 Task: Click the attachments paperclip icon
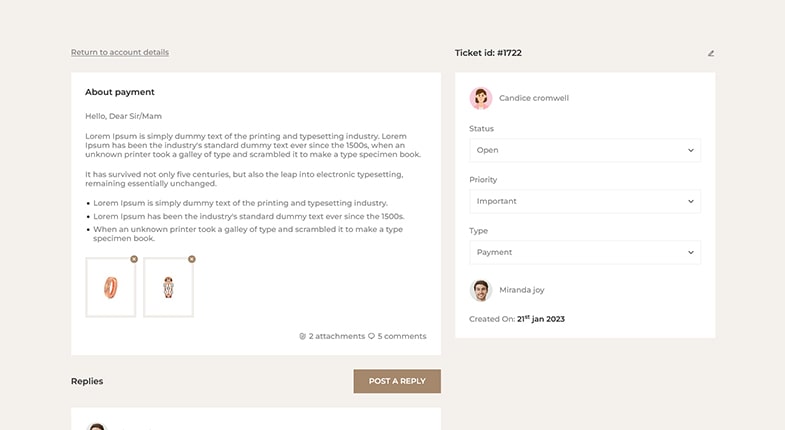[x=302, y=336]
